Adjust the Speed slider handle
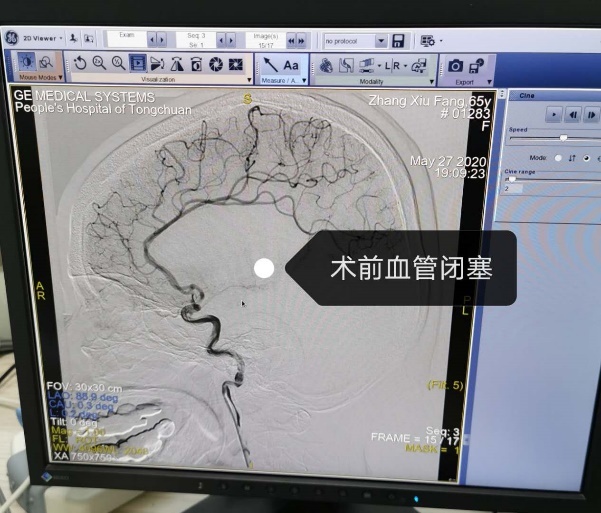This screenshot has height=513, width=601. point(563,137)
